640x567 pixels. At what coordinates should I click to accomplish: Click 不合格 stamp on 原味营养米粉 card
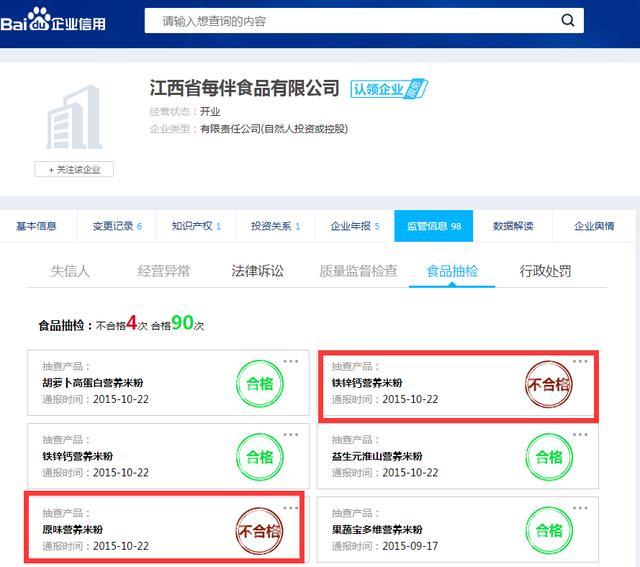click(259, 530)
